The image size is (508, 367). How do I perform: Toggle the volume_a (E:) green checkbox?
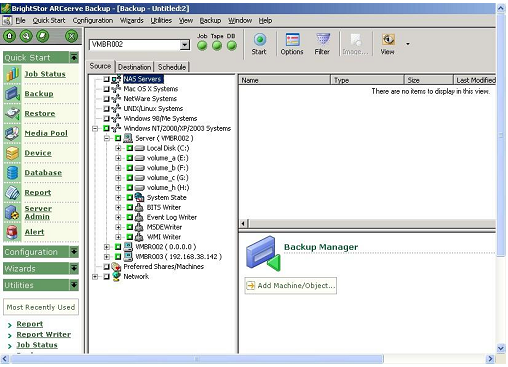pos(130,158)
